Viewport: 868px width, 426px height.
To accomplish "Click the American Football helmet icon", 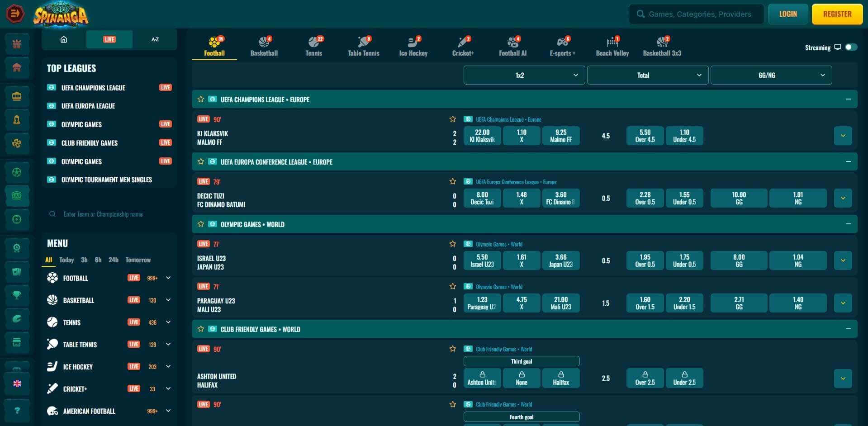I will tap(52, 411).
